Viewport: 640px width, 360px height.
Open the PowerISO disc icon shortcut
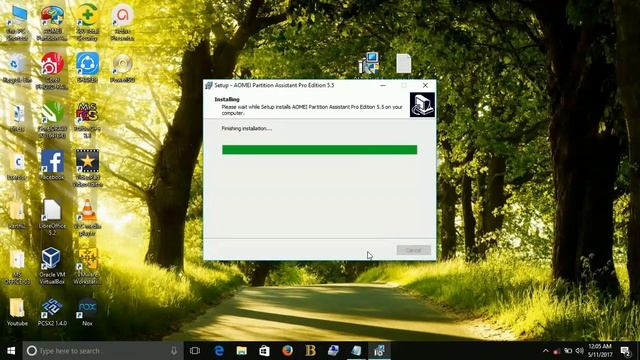pos(122,67)
